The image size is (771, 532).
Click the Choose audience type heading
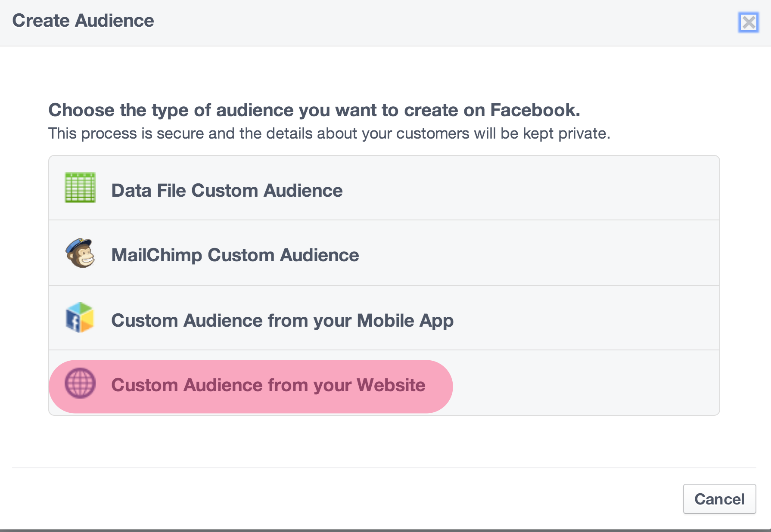(314, 110)
